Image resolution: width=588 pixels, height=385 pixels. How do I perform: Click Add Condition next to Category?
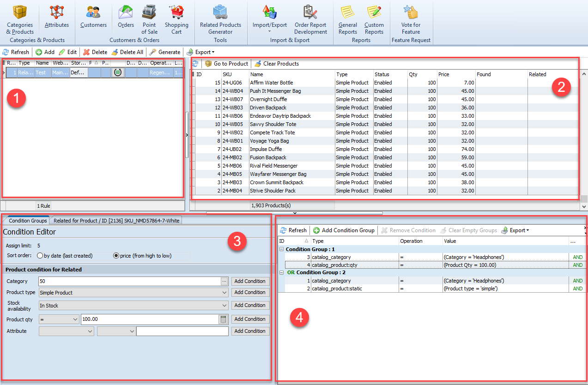pyautogui.click(x=250, y=281)
